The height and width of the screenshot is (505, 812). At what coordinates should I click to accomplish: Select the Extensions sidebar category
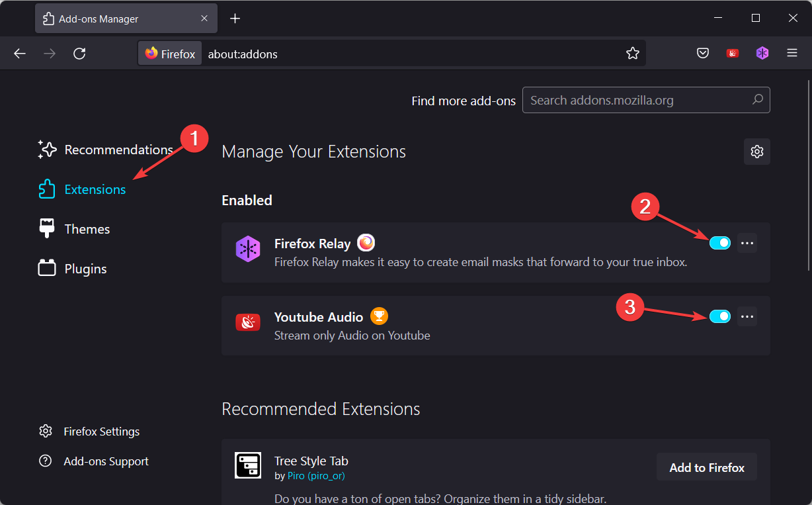pos(82,189)
